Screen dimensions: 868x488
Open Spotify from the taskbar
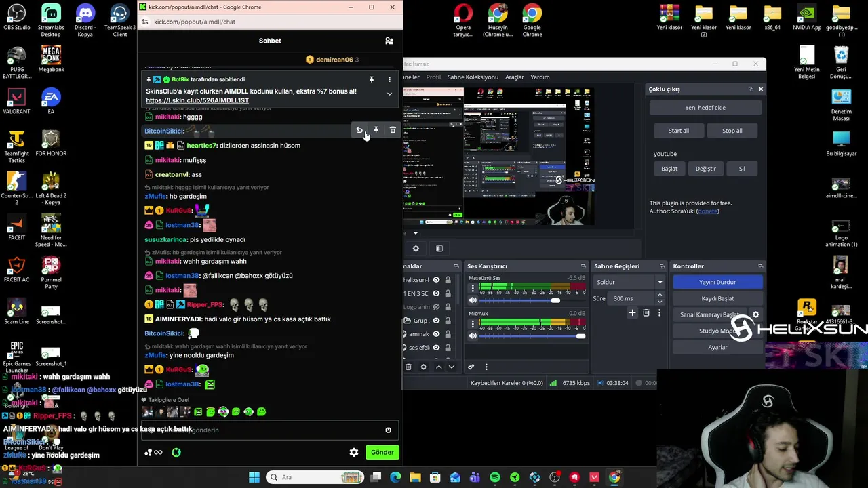point(495,478)
